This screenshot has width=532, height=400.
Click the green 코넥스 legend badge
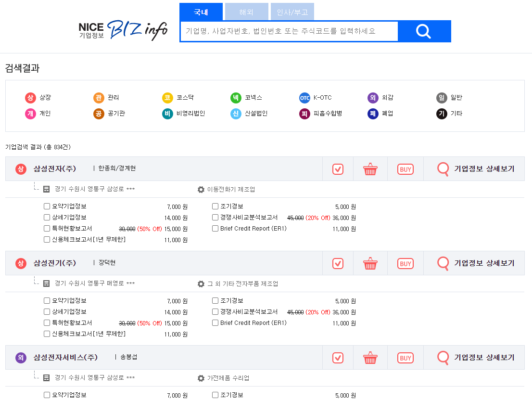(236, 98)
